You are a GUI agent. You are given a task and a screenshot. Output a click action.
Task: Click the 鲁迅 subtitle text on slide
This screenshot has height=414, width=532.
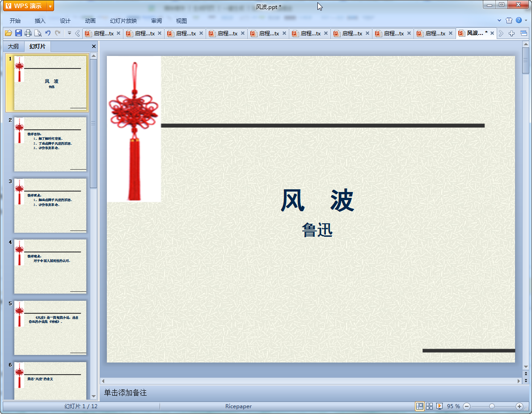(x=317, y=230)
